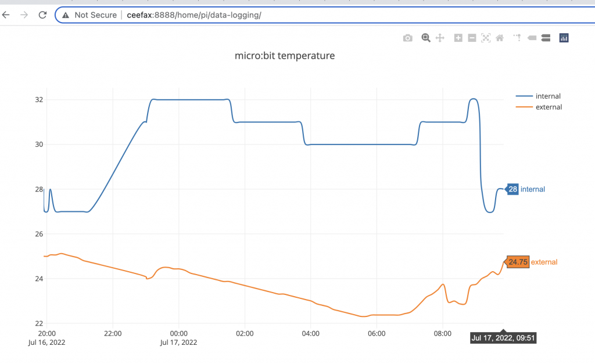This screenshot has height=364, width=595.
Task: Enable show closest data on hover
Action: [531, 37]
